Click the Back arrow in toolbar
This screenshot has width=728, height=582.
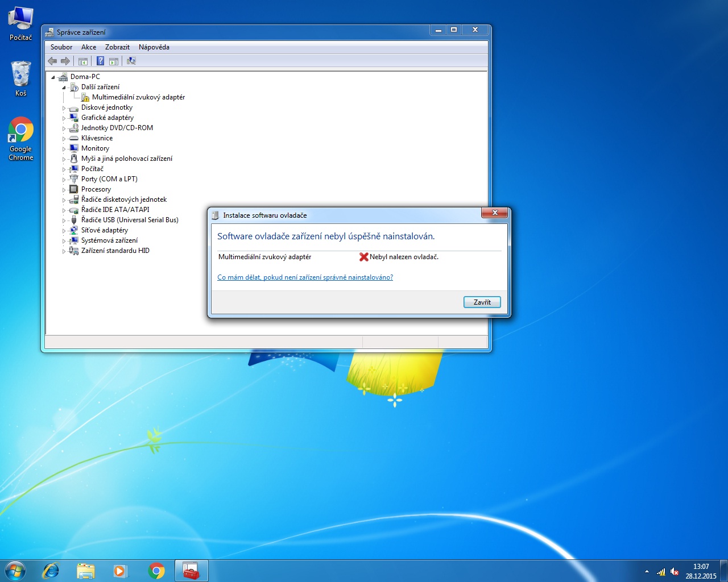click(x=52, y=61)
